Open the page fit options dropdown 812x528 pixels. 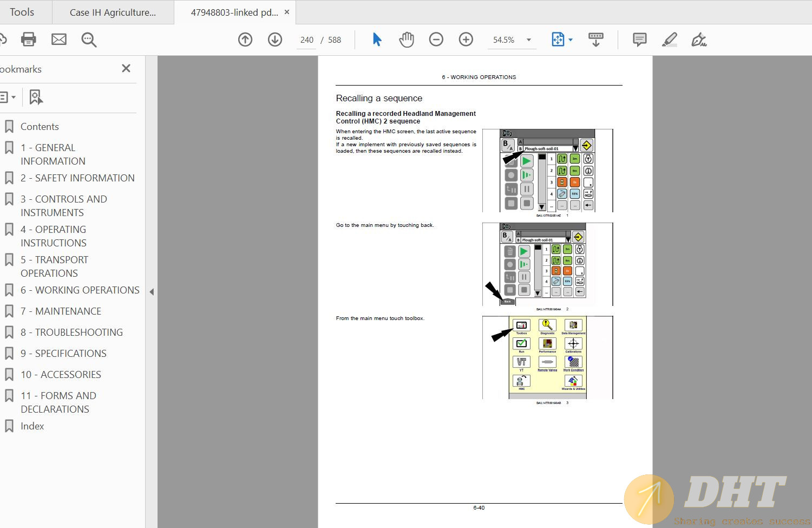click(571, 40)
